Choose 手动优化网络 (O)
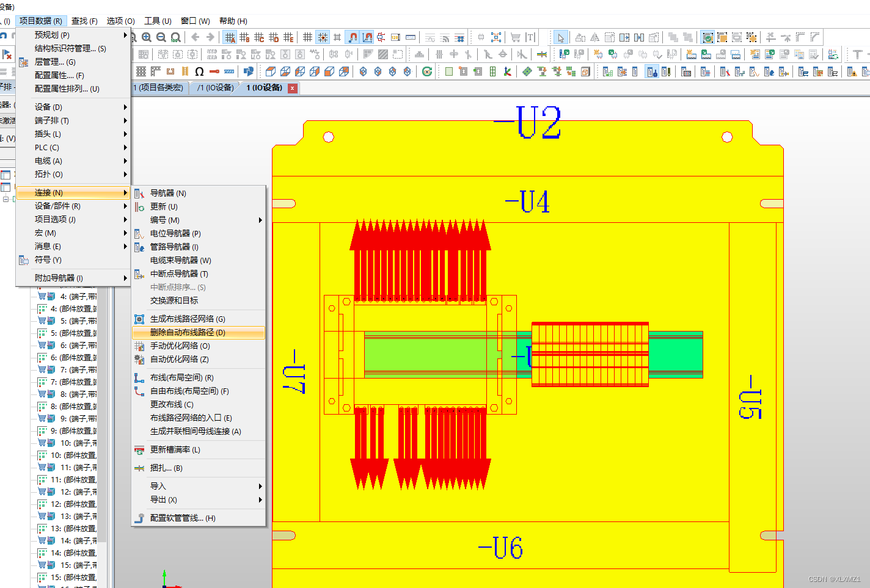 pos(199,346)
